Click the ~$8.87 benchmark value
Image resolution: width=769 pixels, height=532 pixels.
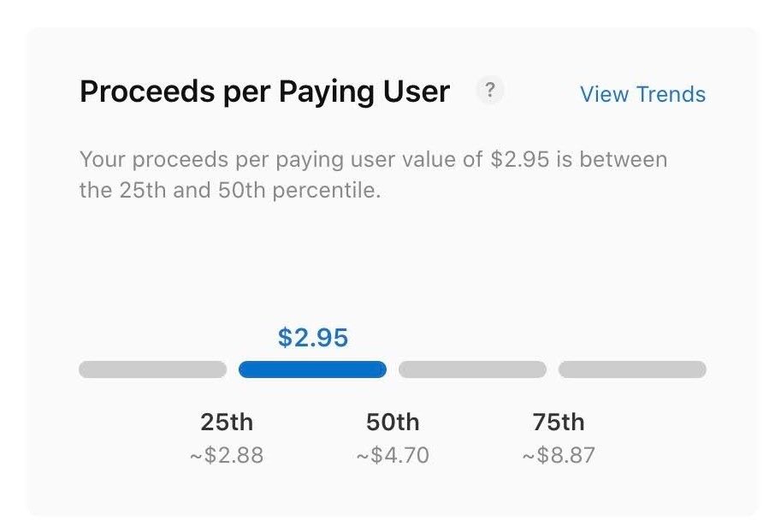[x=559, y=455]
